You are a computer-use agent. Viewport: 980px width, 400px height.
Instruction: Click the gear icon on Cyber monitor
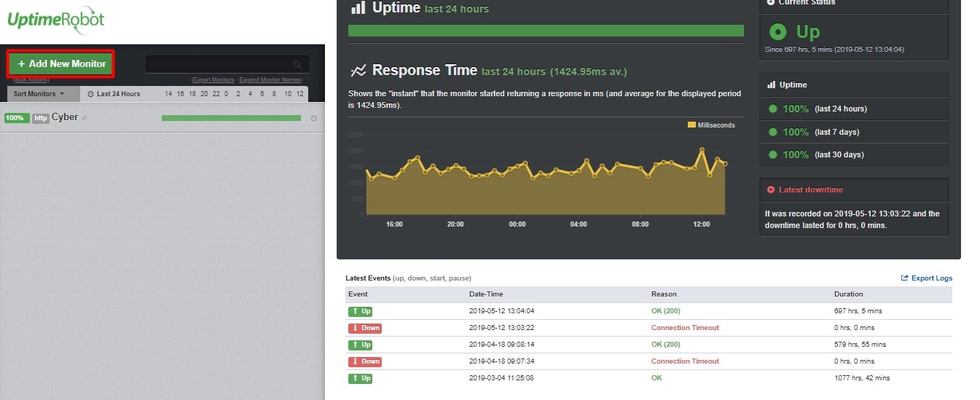click(x=313, y=119)
